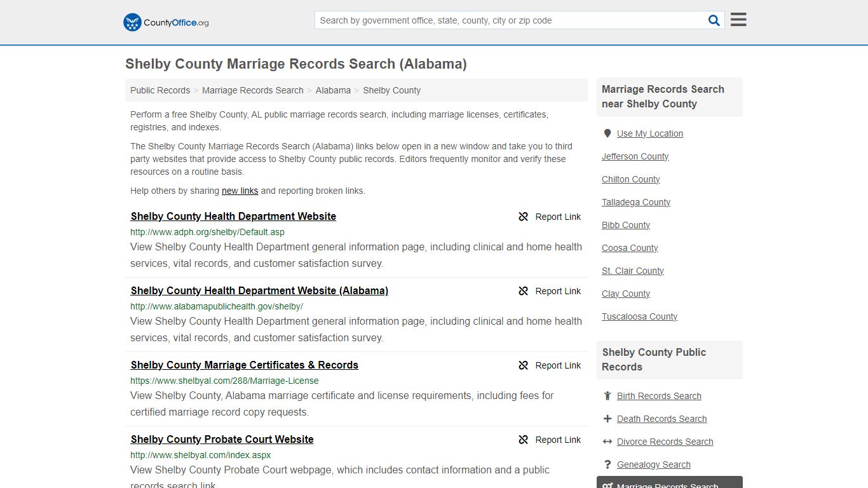Open Bibb County marriage records
The height and width of the screenshot is (488, 868).
[626, 225]
